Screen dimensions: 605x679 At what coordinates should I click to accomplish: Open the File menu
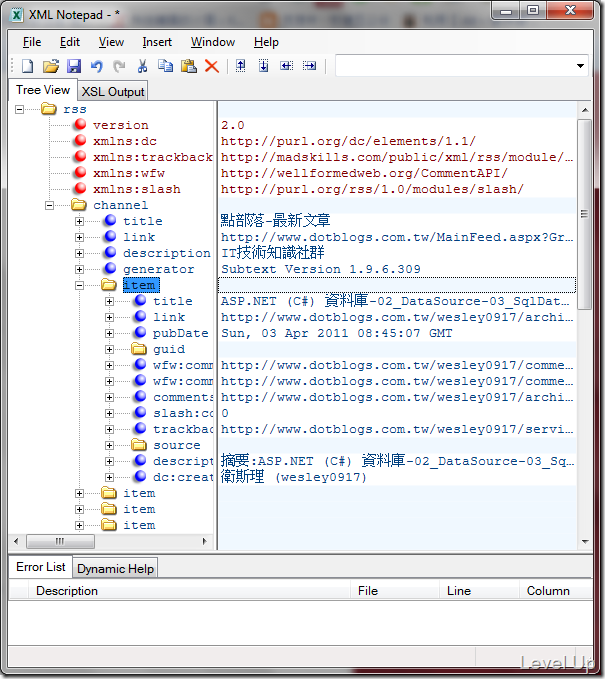pos(32,42)
